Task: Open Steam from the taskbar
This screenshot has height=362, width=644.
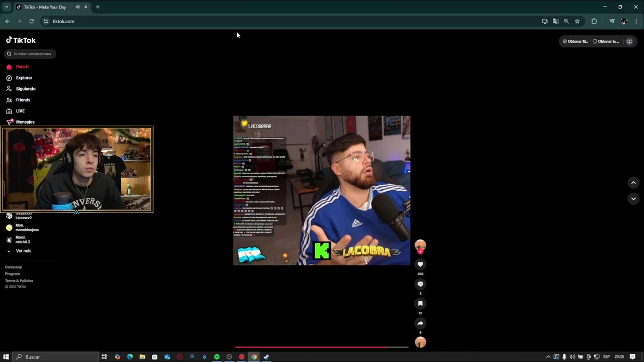Action: pyautogui.click(x=266, y=357)
